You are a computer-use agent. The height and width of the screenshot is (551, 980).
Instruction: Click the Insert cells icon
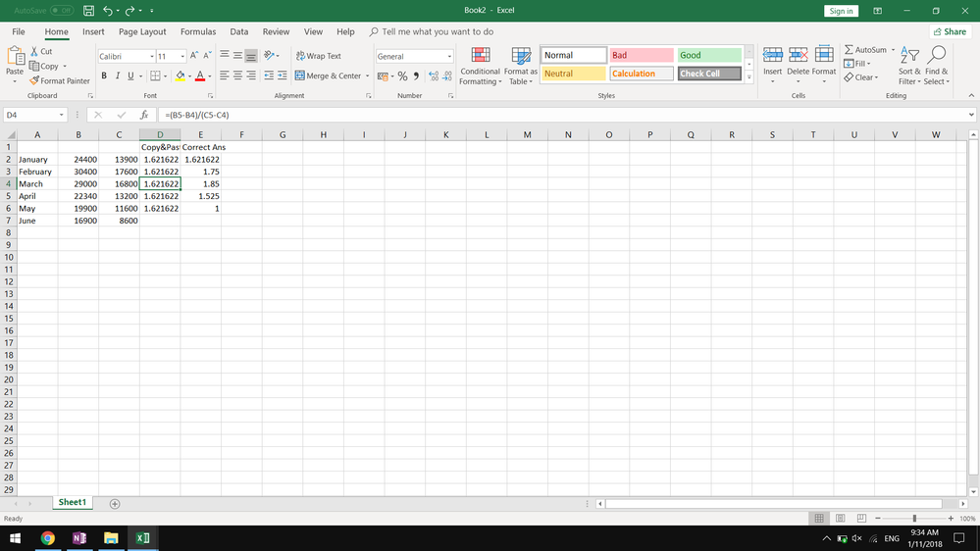point(772,56)
